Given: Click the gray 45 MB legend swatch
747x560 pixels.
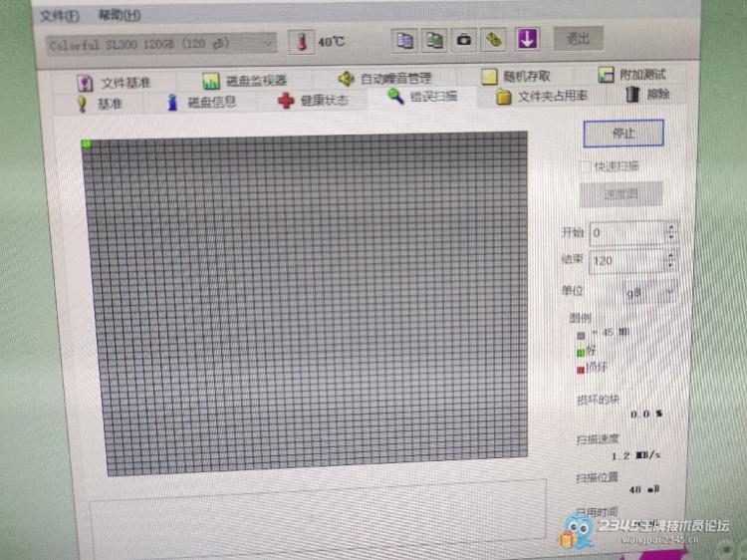Looking at the screenshot, I should click(581, 336).
